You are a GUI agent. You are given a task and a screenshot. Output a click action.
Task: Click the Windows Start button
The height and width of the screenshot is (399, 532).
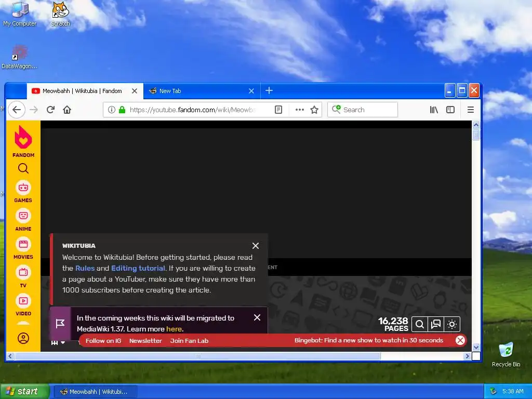click(x=25, y=392)
